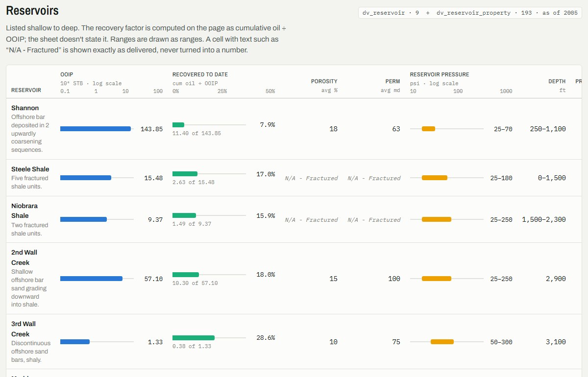Click 3rd Wall Creek's perm value "75"

pos(396,342)
